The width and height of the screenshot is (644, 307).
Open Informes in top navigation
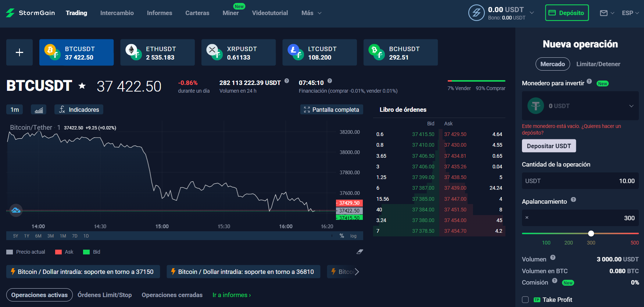pos(160,13)
